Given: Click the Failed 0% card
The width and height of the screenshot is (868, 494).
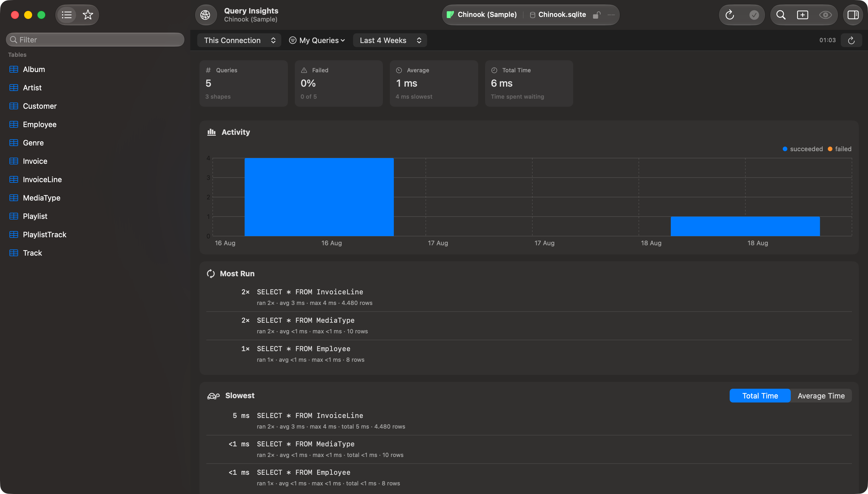Looking at the screenshot, I should (x=339, y=83).
